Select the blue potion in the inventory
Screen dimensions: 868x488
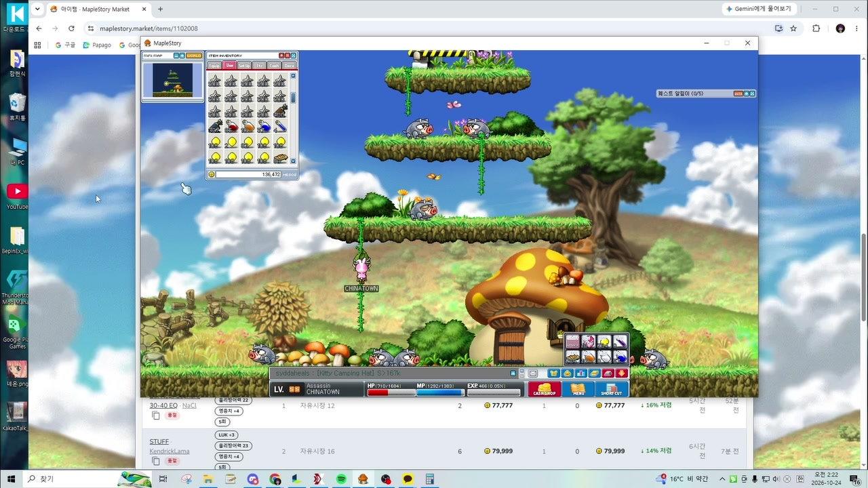(x=264, y=127)
